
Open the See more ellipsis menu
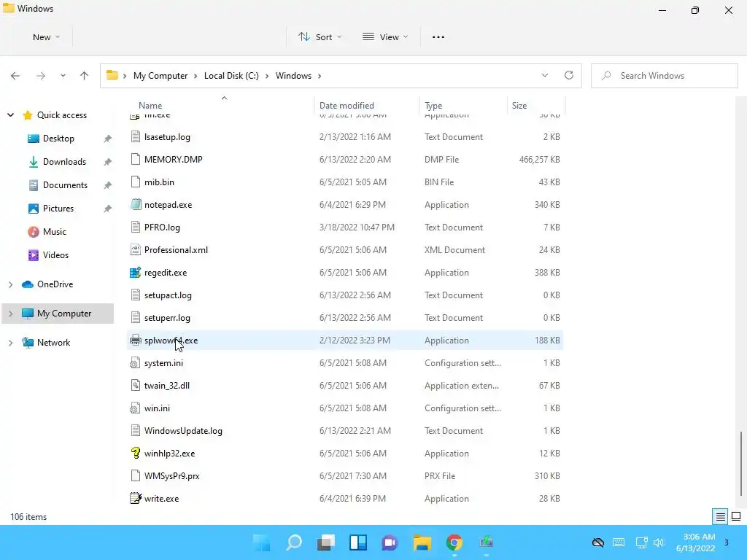pyautogui.click(x=438, y=37)
